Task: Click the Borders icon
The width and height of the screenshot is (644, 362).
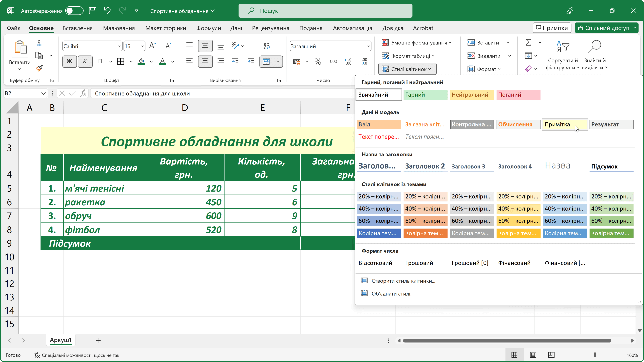Action: (121, 61)
